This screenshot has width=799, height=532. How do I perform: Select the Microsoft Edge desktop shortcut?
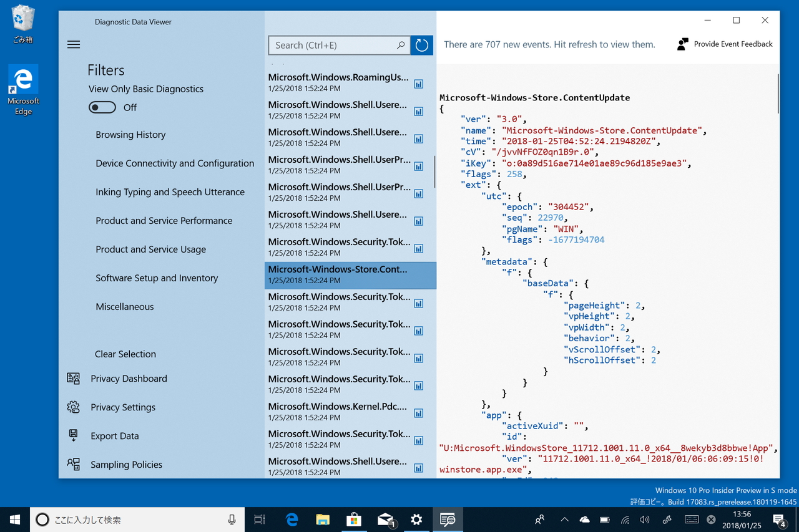click(23, 90)
